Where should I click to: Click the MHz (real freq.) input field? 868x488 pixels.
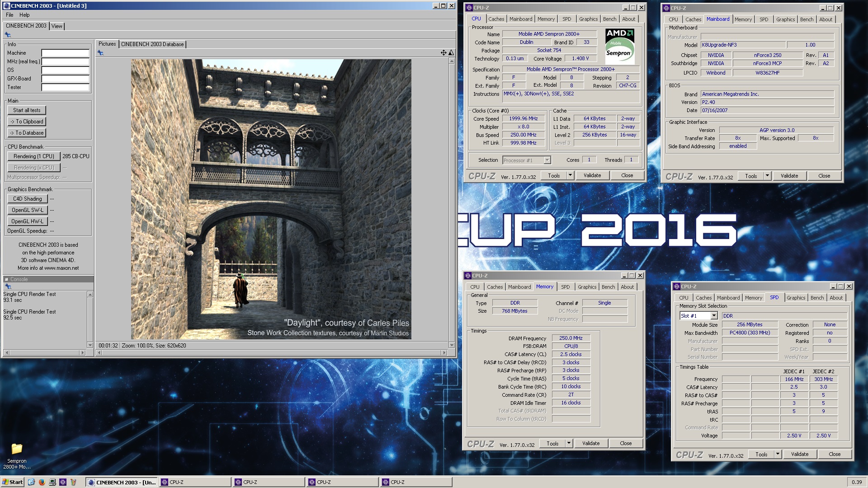coord(66,61)
